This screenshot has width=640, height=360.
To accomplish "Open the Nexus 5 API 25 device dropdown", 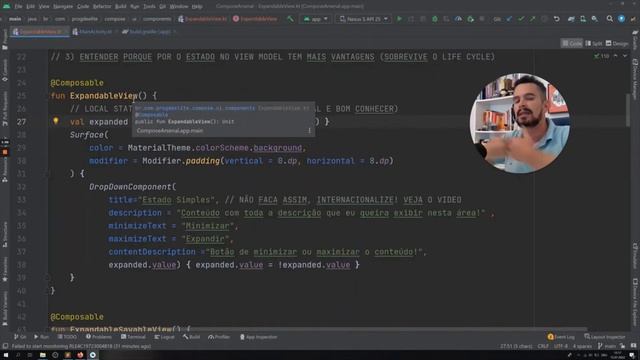I will [363, 19].
